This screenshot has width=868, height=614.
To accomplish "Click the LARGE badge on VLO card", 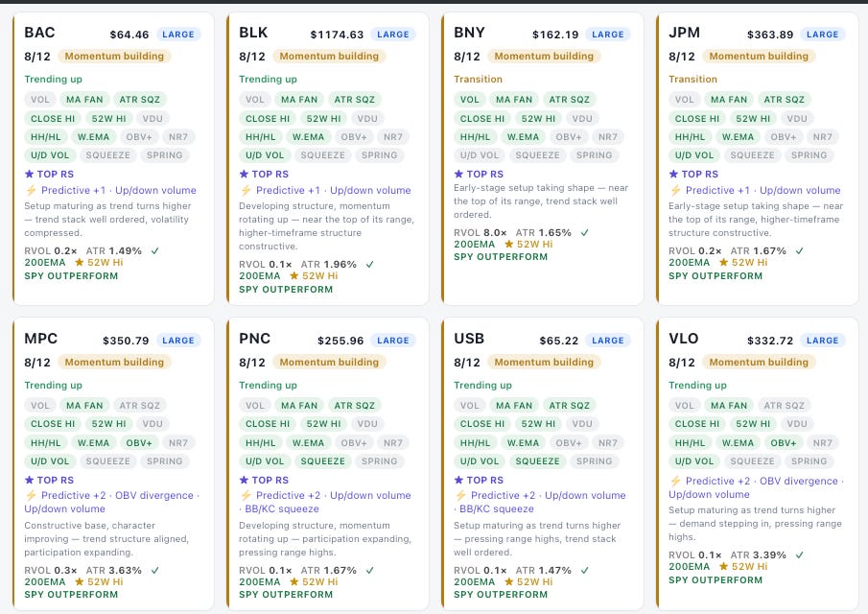I will click(x=823, y=341).
